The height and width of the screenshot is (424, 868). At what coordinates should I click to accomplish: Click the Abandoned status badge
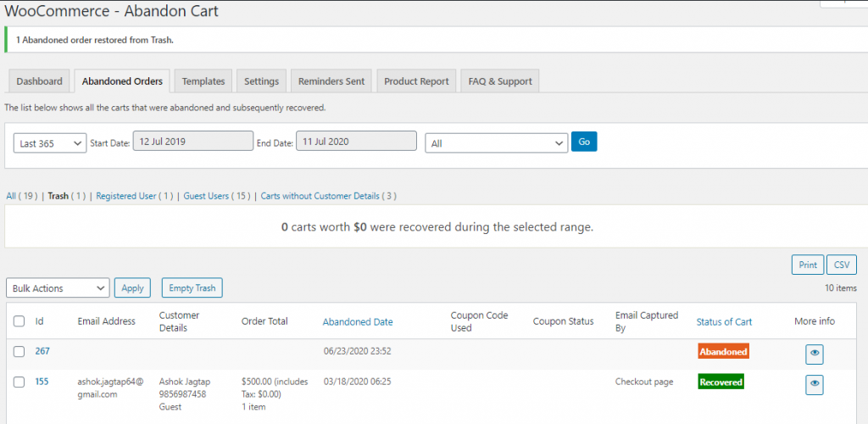coord(724,351)
